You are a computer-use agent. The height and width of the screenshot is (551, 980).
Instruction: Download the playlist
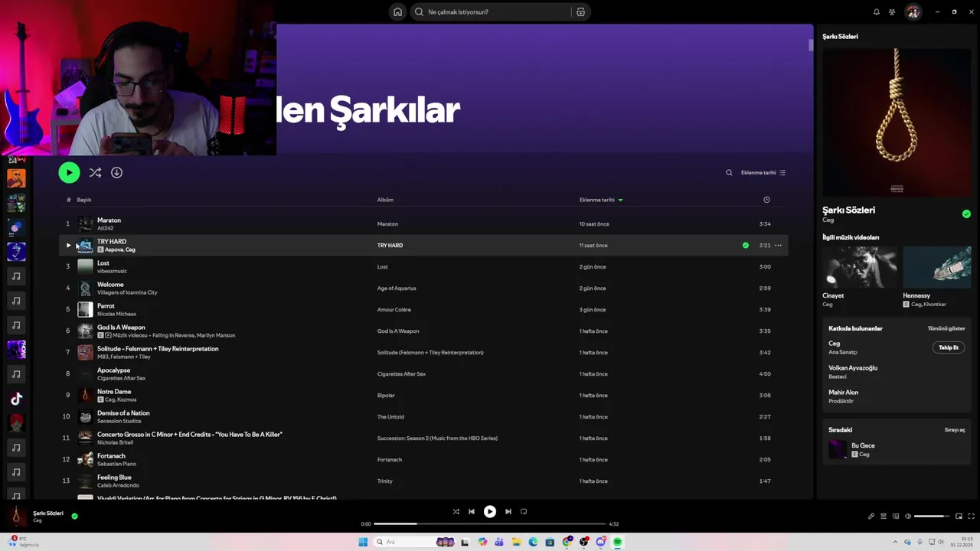pyautogui.click(x=116, y=172)
